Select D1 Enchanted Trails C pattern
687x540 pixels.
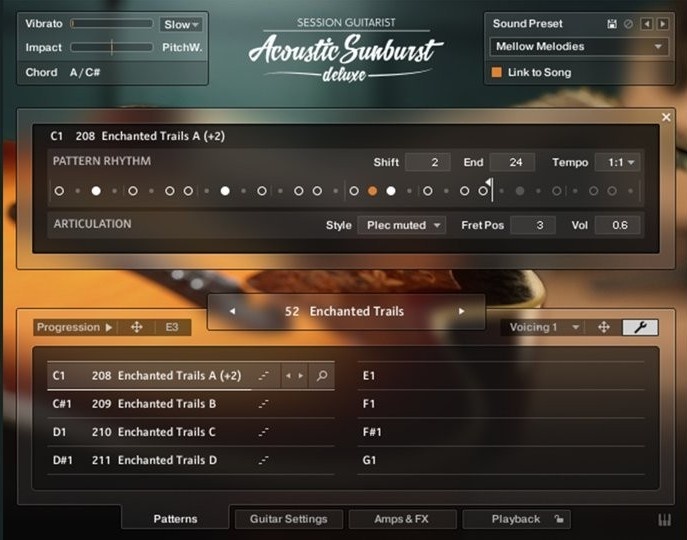point(191,432)
